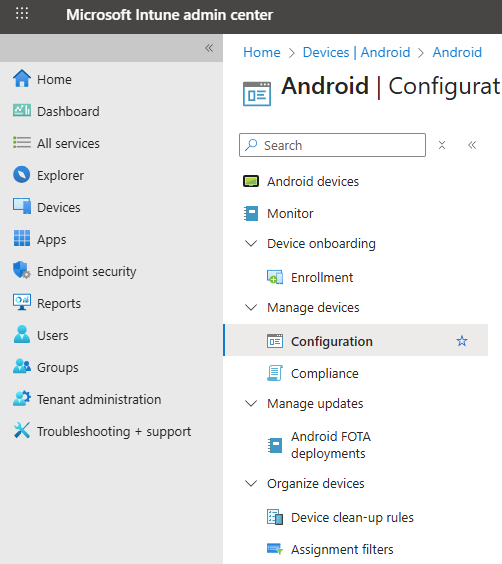Open All services from the sidebar
The image size is (502, 564).
pos(68,144)
